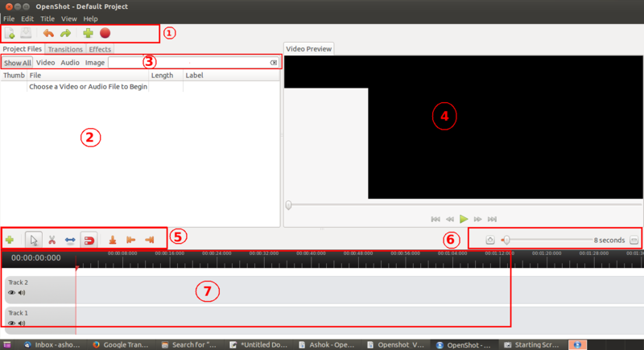
Task: Add a marker with the marker icon
Action: pyautogui.click(x=113, y=240)
